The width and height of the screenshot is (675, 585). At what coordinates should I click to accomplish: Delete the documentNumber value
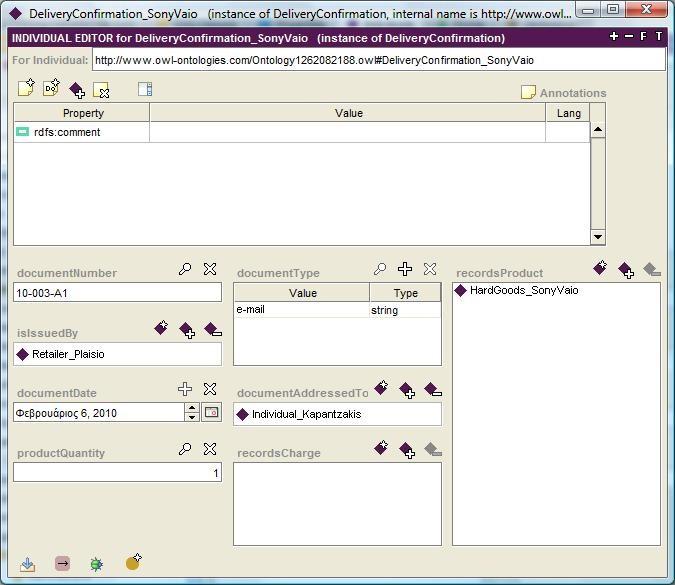210,269
